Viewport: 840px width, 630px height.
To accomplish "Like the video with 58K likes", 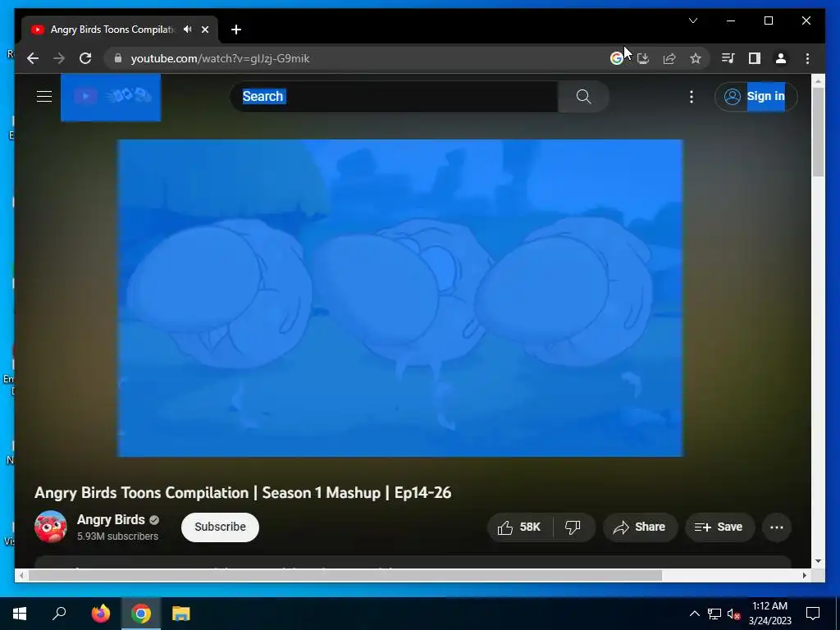I will coord(519,527).
